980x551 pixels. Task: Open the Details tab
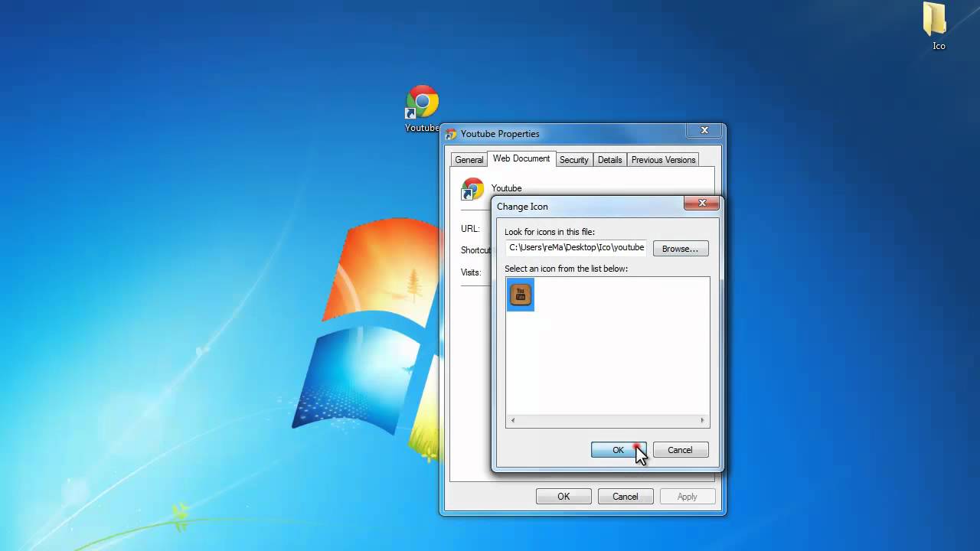(x=609, y=159)
